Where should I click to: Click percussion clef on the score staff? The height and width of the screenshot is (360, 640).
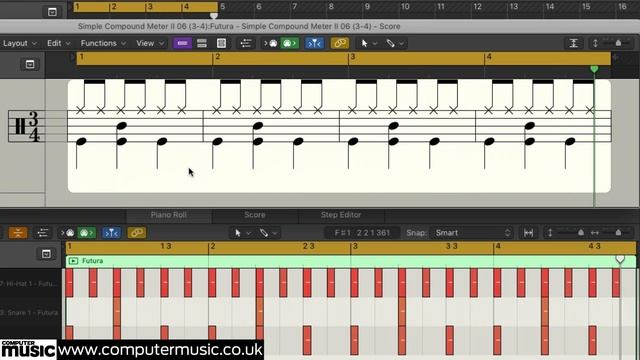[x=20, y=126]
